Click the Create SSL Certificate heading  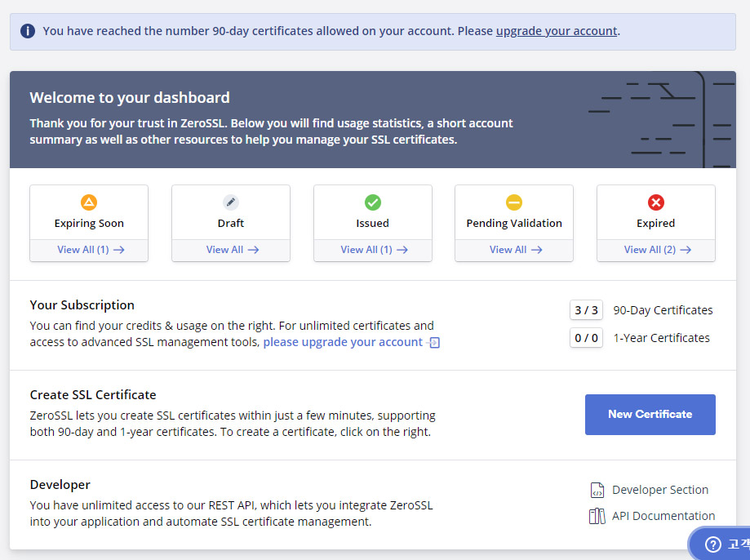coord(93,395)
